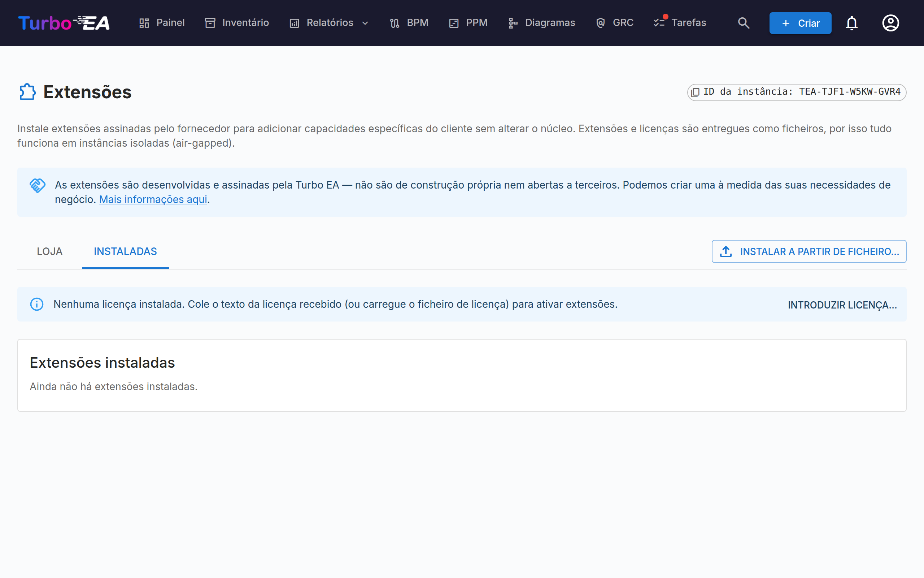The image size is (924, 578).
Task: Click the blue Criar button
Action: [800, 23]
